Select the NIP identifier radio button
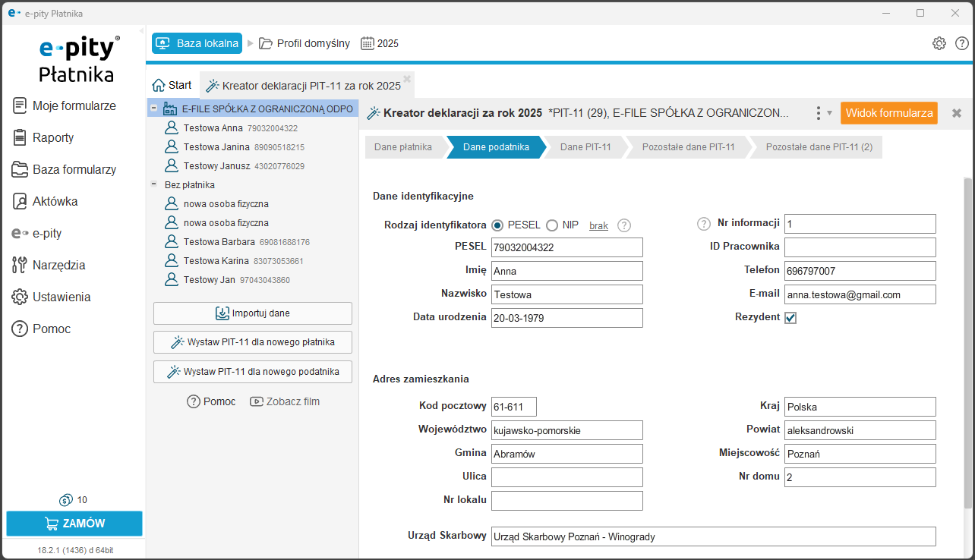975x560 pixels. 552,225
